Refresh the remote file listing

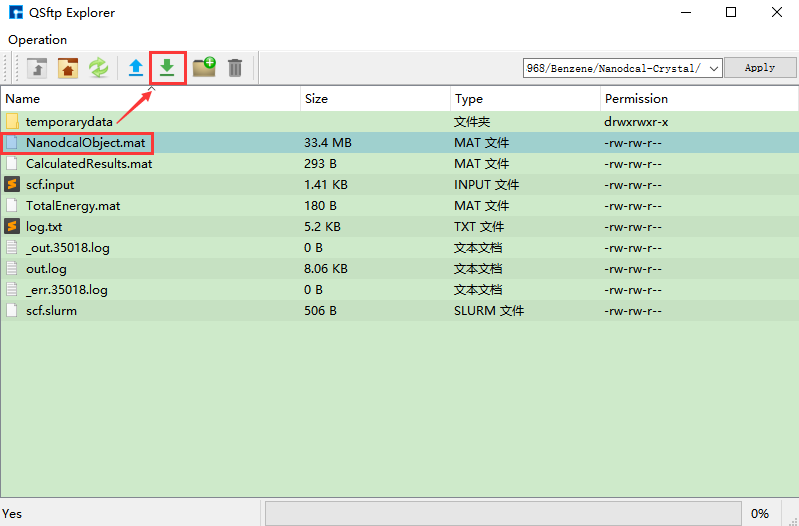98,68
